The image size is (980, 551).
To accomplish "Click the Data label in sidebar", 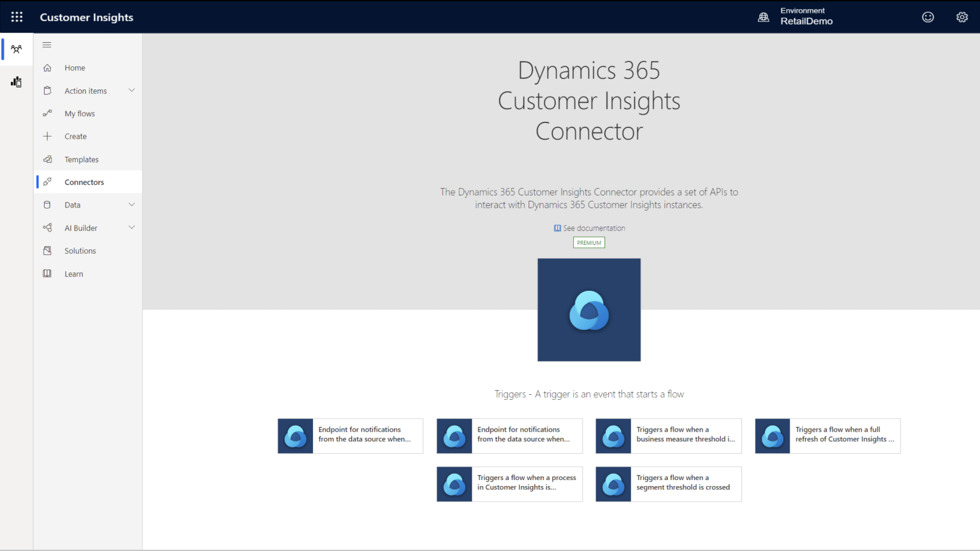I will coord(72,205).
